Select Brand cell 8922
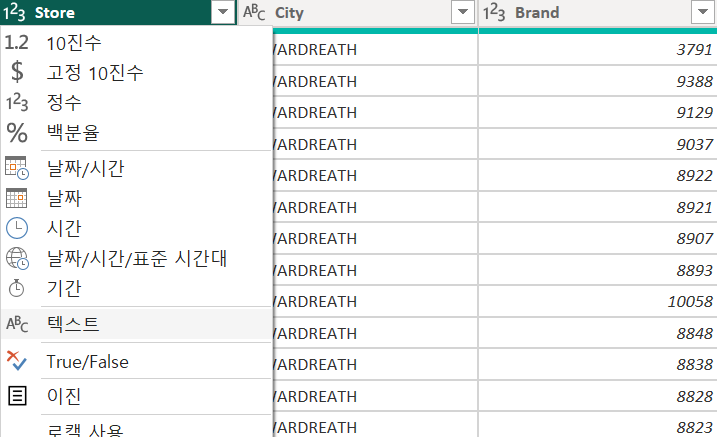The width and height of the screenshot is (717, 437). click(597, 176)
